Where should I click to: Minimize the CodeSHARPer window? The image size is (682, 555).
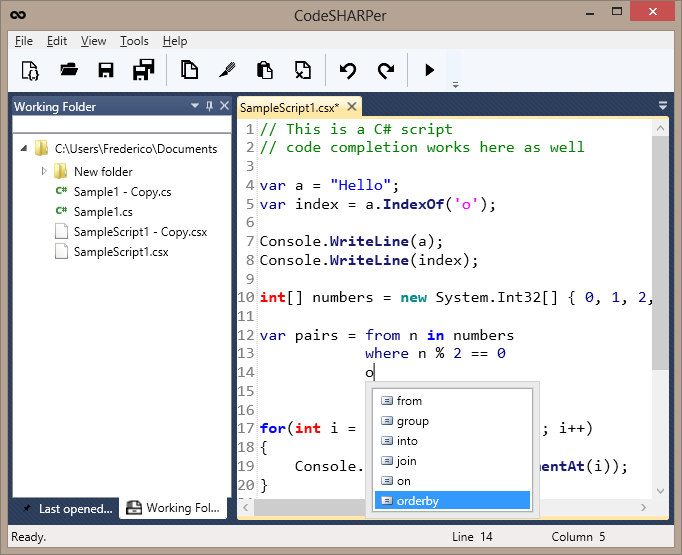pos(590,14)
